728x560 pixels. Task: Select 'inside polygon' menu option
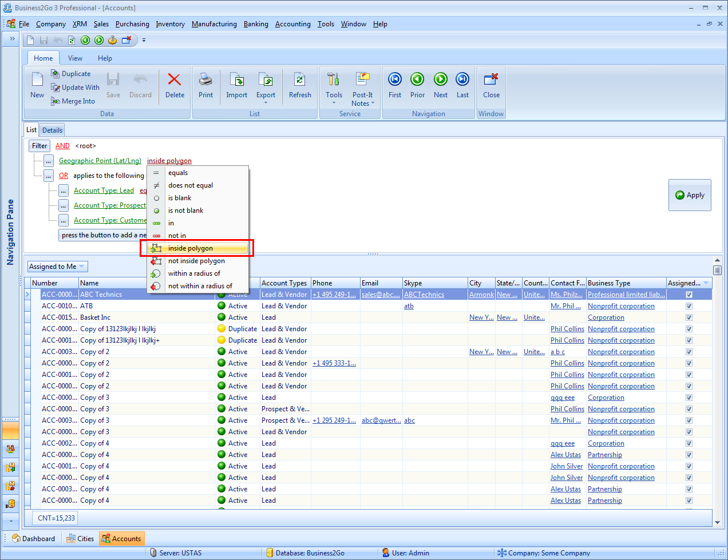198,248
